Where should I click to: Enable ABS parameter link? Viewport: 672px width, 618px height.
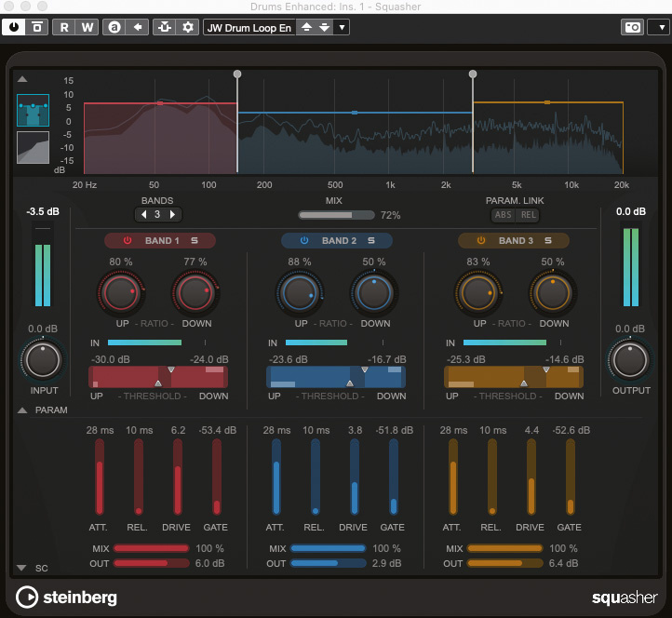(504, 215)
